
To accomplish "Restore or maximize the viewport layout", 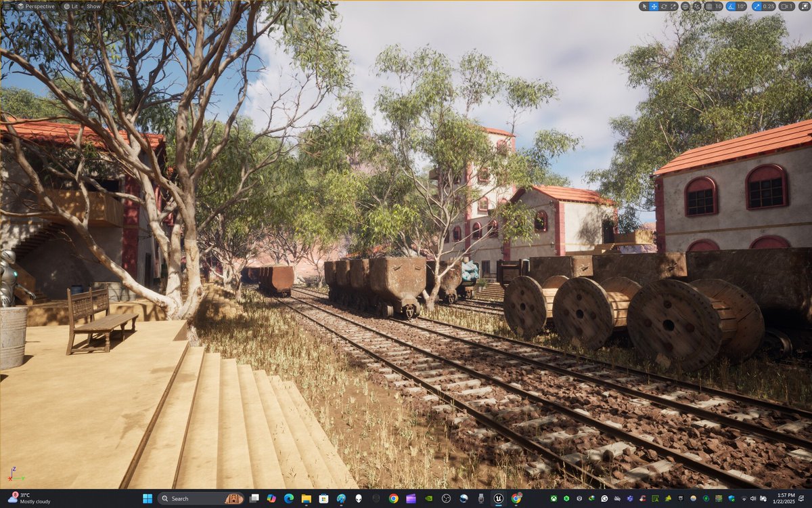I will (x=804, y=6).
